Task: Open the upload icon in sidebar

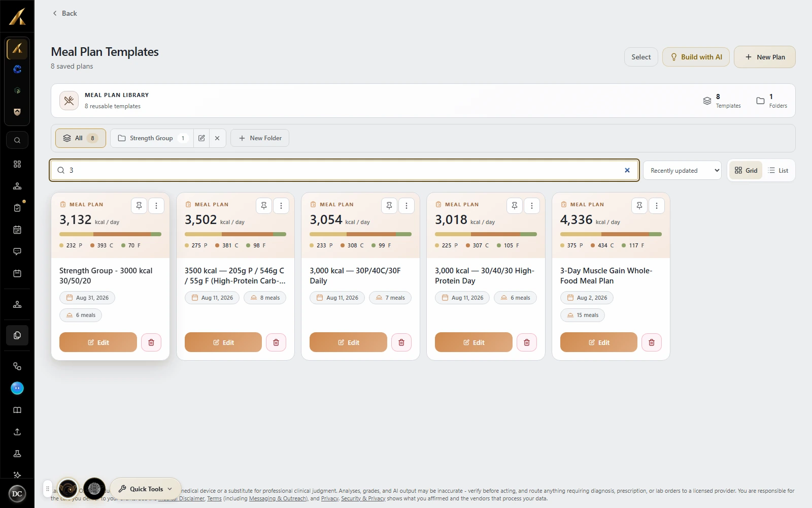Action: [17, 432]
